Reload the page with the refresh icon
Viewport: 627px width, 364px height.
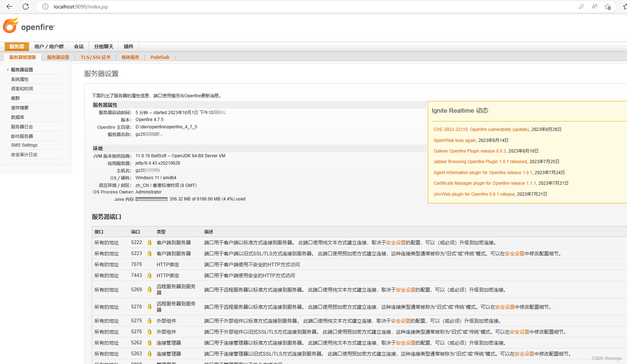pyautogui.click(x=26, y=7)
